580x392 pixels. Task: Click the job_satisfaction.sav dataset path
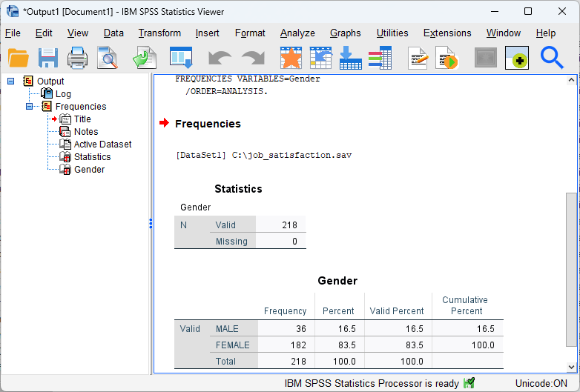tap(291, 155)
